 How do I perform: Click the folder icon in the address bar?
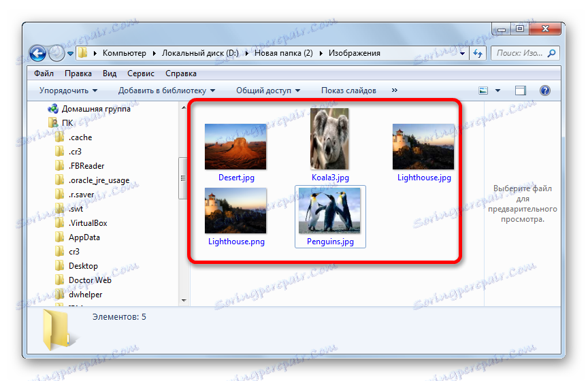pos(83,53)
